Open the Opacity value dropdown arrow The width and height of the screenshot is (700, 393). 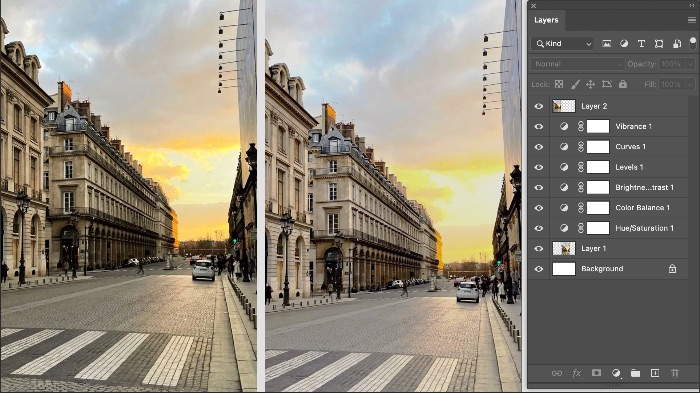(x=691, y=64)
